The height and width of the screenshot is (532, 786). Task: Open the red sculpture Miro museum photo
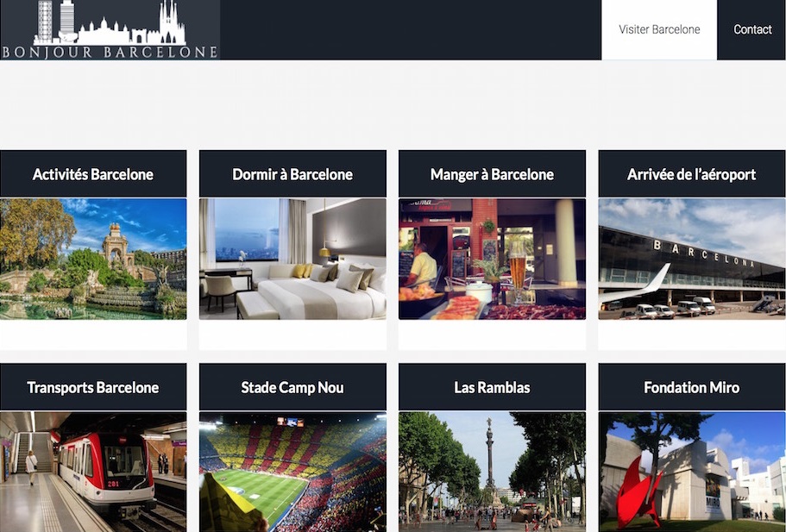pos(692,472)
